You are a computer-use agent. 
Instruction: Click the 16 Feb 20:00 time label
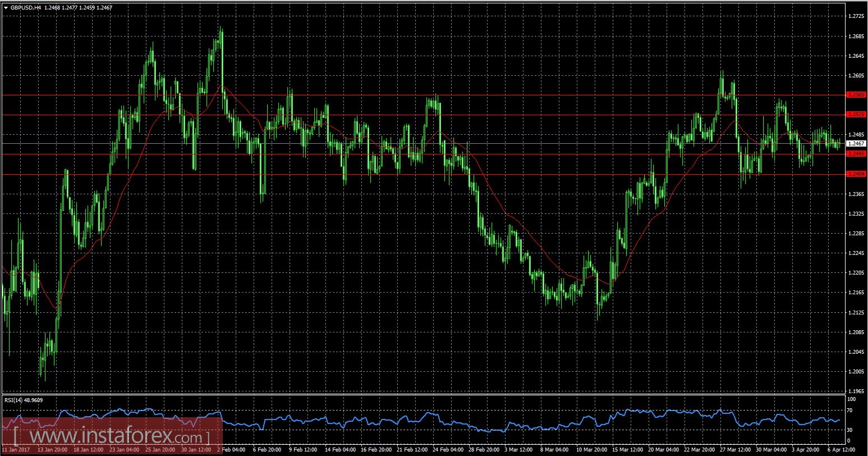click(376, 450)
